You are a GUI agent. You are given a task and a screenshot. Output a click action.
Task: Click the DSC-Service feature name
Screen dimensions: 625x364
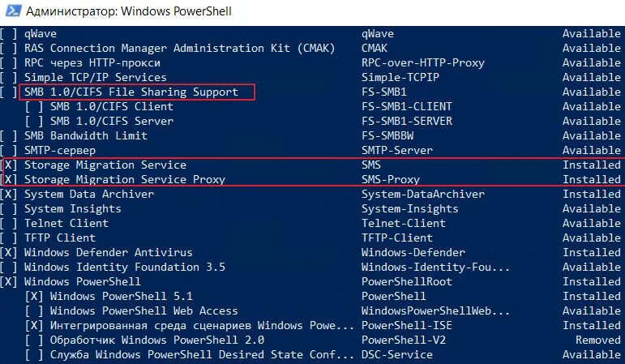click(x=397, y=355)
